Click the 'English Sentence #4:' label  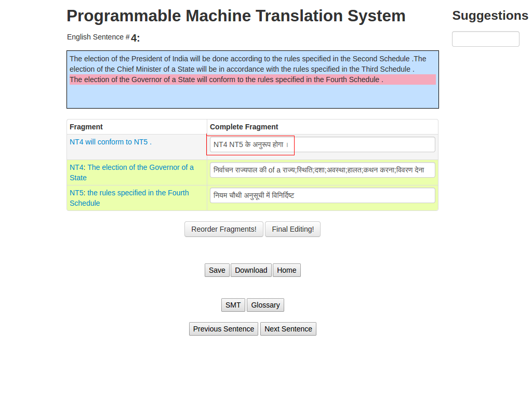pos(103,37)
